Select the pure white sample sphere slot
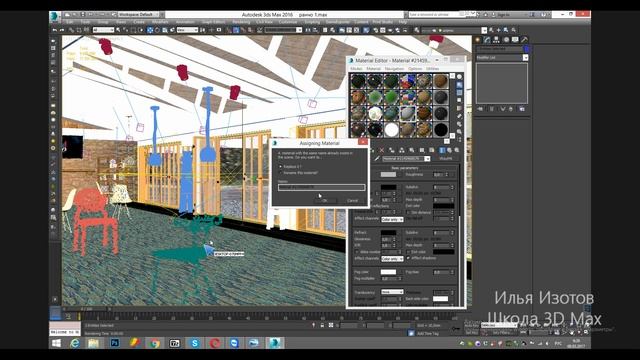 point(391,130)
